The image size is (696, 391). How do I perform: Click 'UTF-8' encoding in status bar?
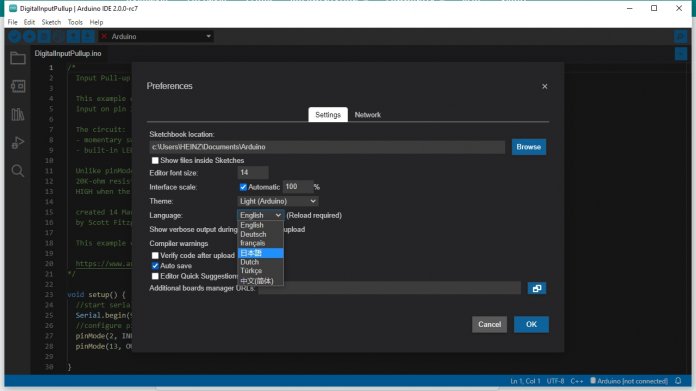555,381
